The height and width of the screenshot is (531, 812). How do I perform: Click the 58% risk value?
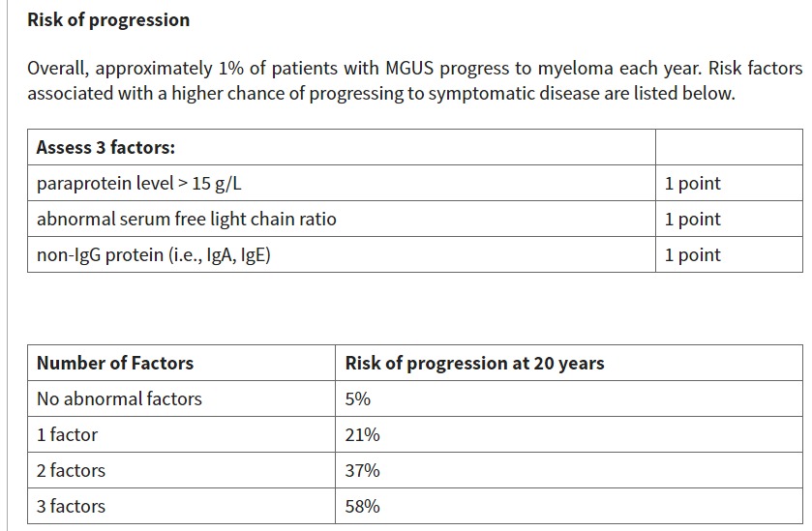(x=362, y=506)
